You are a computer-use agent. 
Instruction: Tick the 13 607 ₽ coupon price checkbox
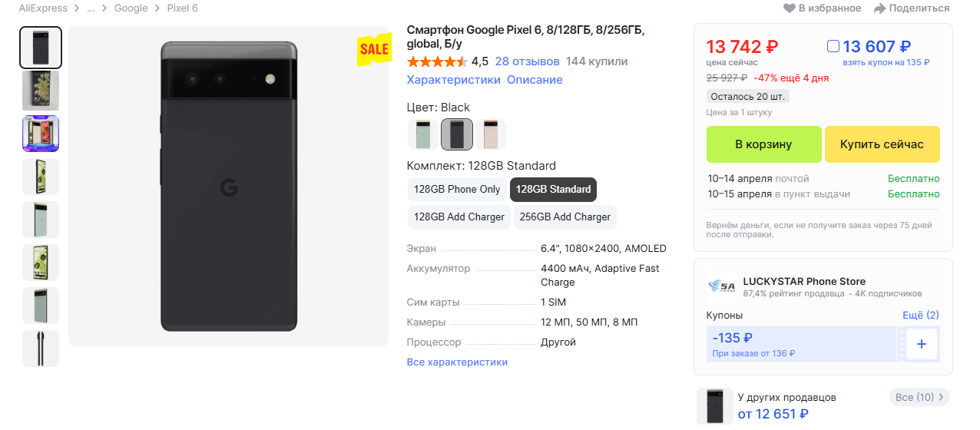[833, 46]
